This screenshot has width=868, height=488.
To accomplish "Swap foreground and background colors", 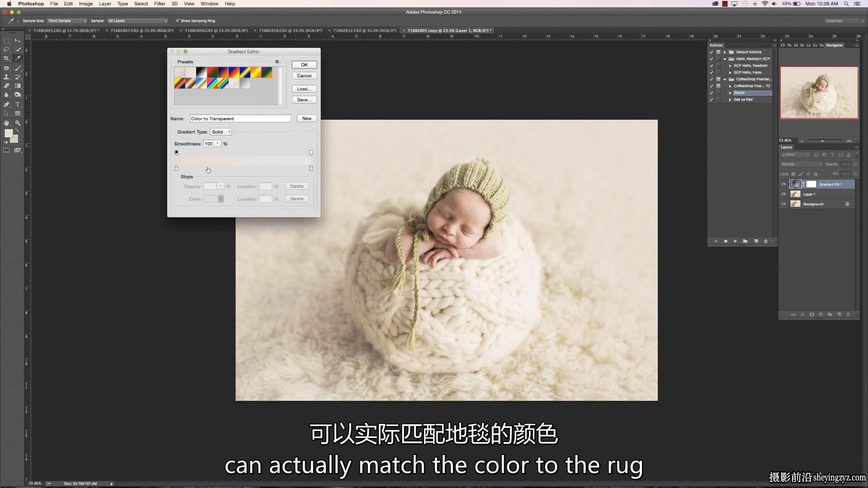I will (x=17, y=130).
